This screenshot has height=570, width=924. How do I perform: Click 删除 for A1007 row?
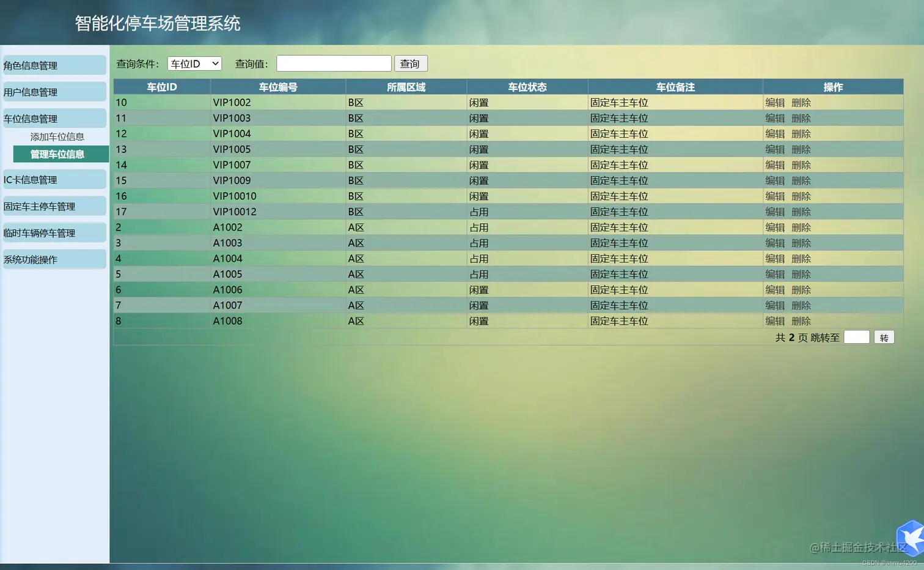[801, 305]
